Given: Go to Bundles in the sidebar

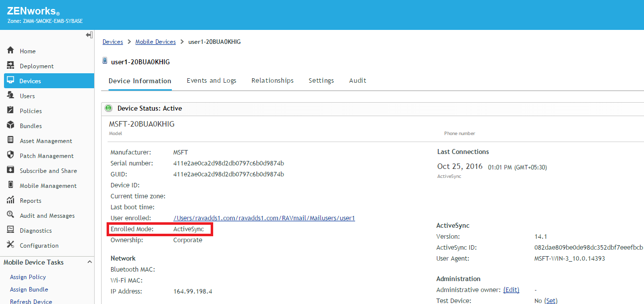Looking at the screenshot, I should point(31,126).
